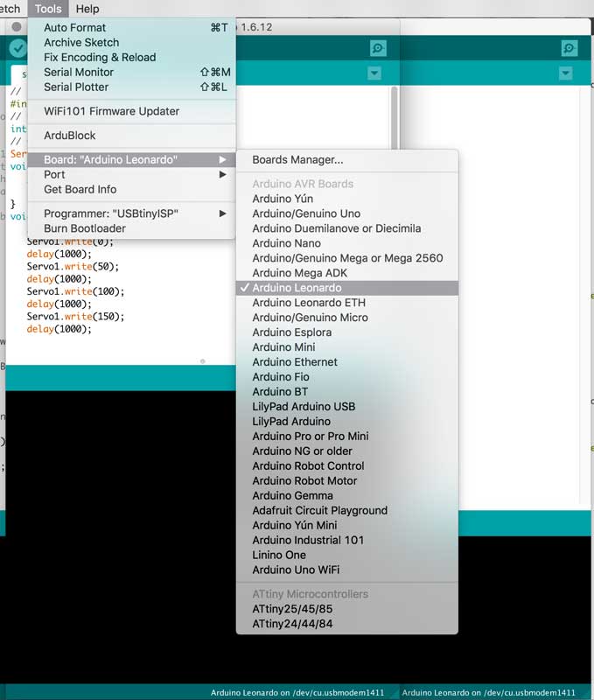Select Arduino/Genuino Uno board
594x700 pixels.
(x=347, y=213)
